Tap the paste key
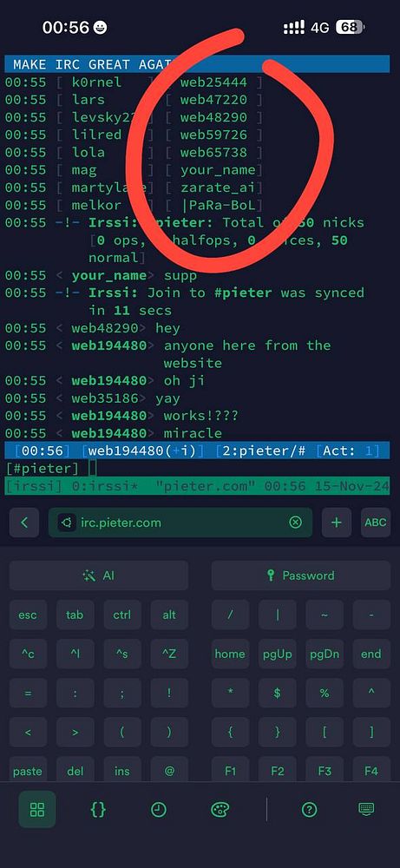Image resolution: width=400 pixels, height=868 pixels. click(28, 770)
